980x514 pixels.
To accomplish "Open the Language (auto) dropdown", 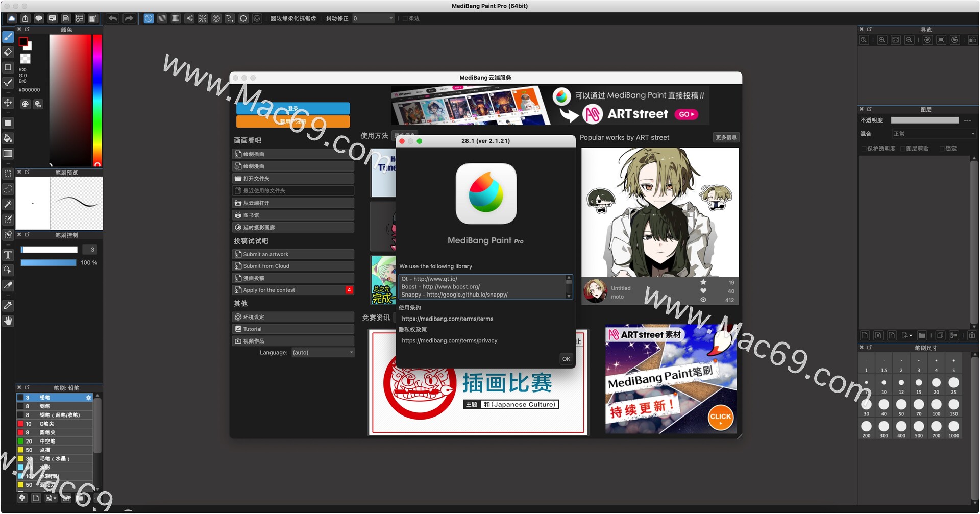I will pos(323,353).
